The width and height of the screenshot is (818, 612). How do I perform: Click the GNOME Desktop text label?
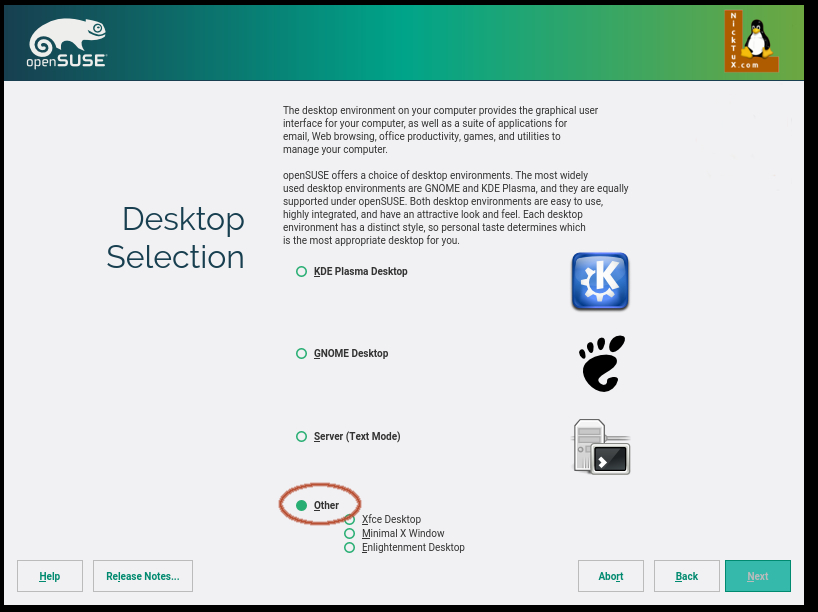[351, 354]
